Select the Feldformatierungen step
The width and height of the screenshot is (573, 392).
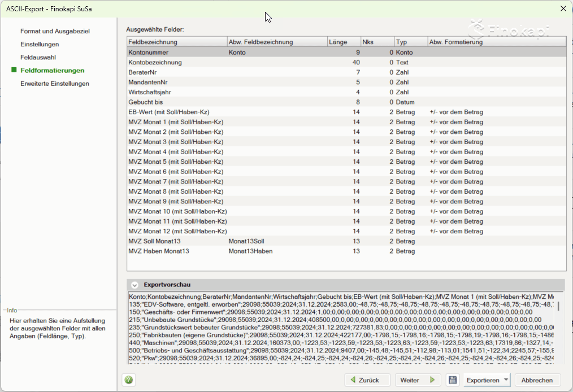52,71
